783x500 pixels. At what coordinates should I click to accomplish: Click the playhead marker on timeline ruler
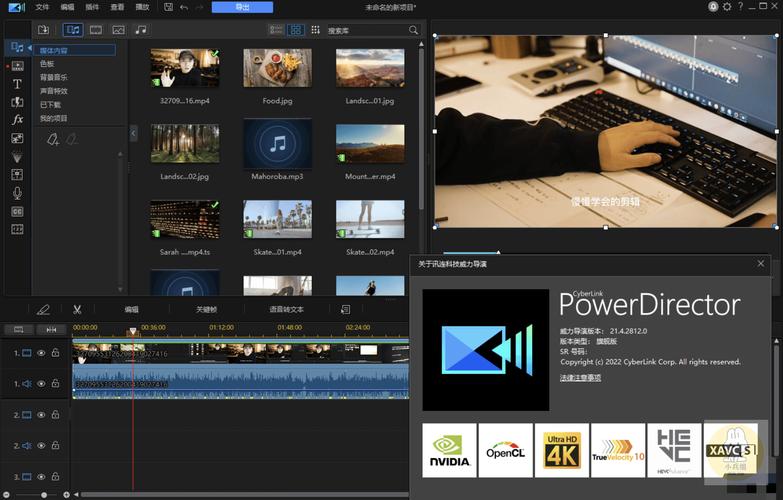click(133, 331)
